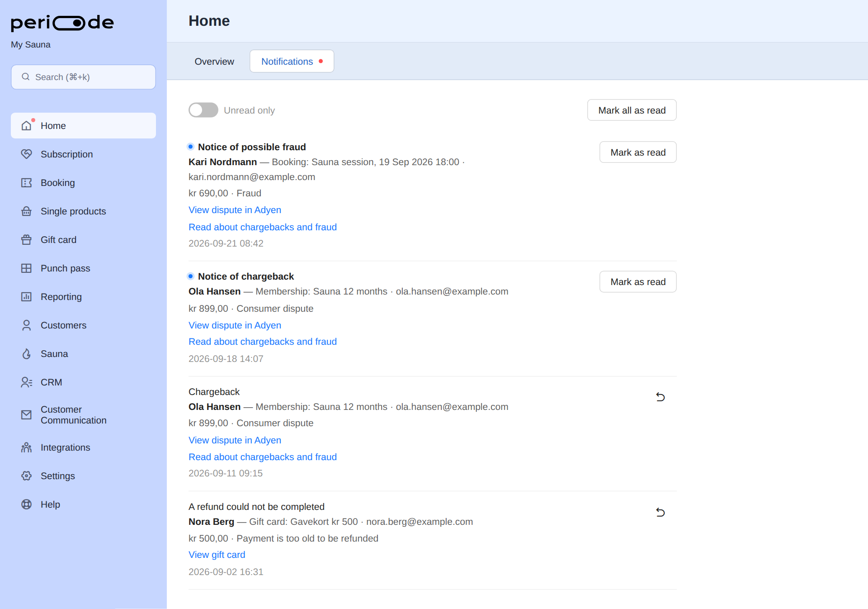Select the Notifications tab

point(292,62)
